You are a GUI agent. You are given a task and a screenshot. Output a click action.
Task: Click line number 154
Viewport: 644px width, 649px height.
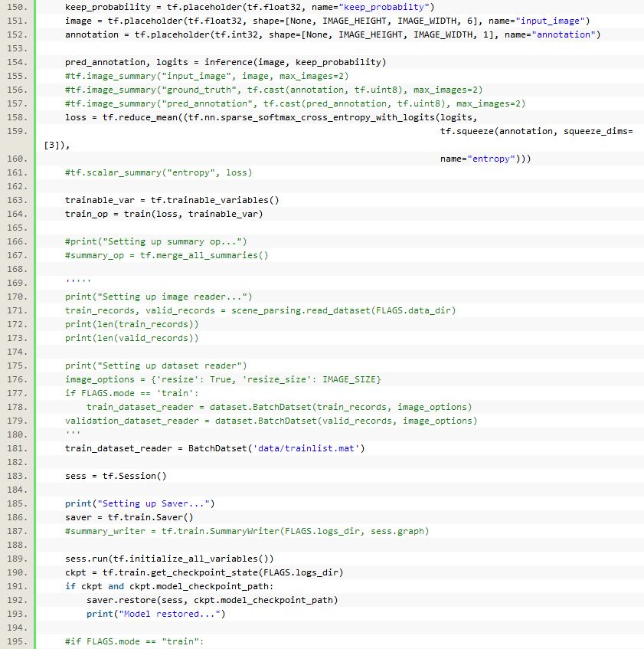[x=17, y=62]
